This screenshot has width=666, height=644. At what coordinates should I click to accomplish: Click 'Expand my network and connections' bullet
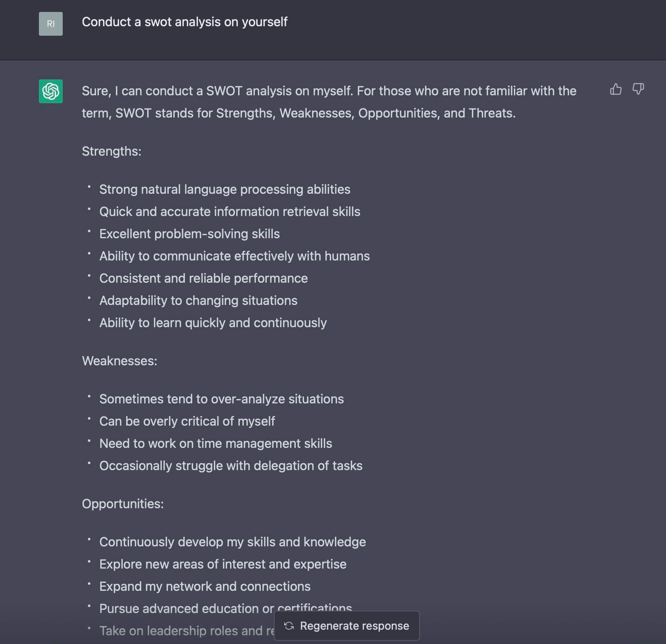click(205, 586)
